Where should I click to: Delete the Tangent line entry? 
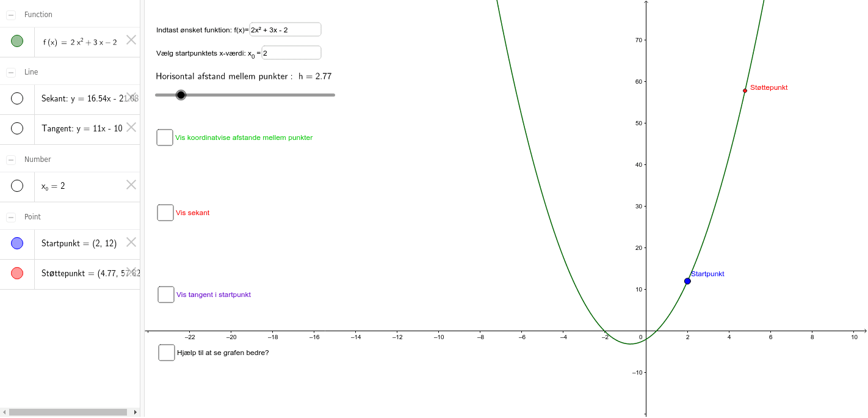pyautogui.click(x=131, y=127)
